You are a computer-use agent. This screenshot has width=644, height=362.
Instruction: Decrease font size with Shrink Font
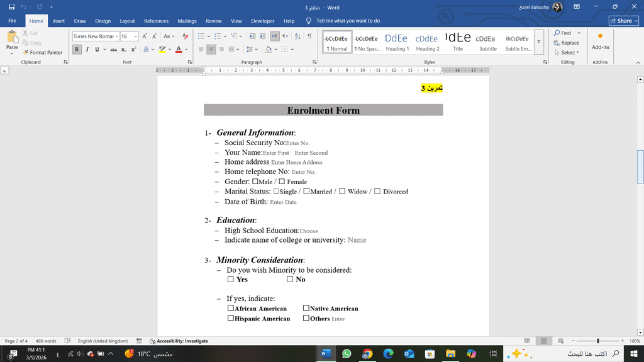[x=155, y=36]
